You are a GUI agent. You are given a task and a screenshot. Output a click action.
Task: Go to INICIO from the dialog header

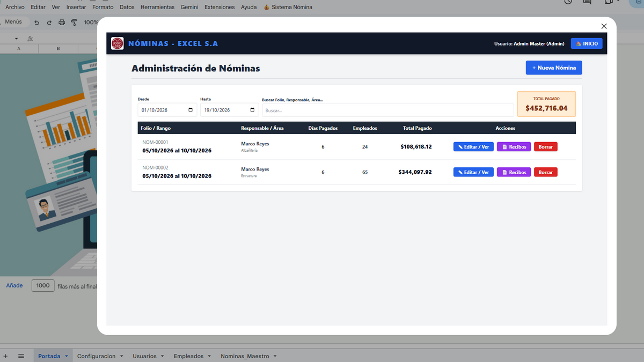tap(587, 43)
